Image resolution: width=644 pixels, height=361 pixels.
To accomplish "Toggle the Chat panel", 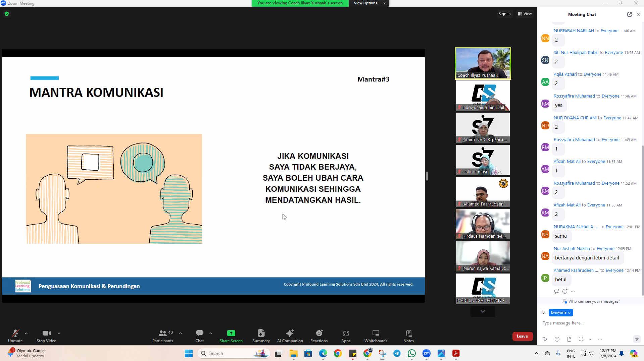I will tap(199, 336).
